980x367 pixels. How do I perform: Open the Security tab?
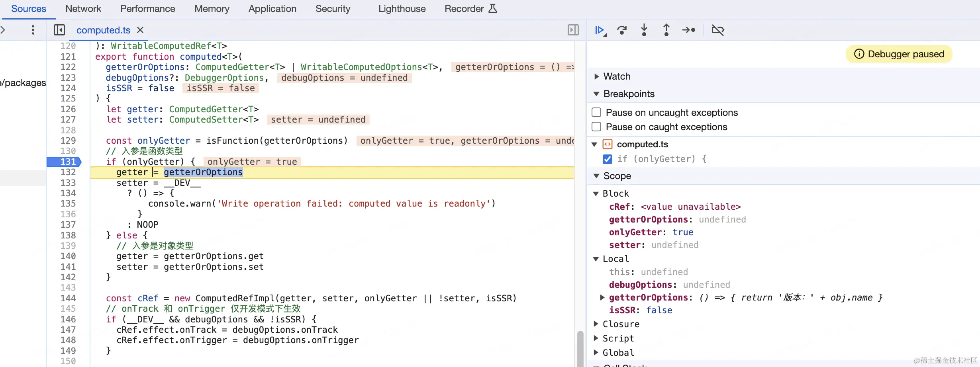coord(333,9)
